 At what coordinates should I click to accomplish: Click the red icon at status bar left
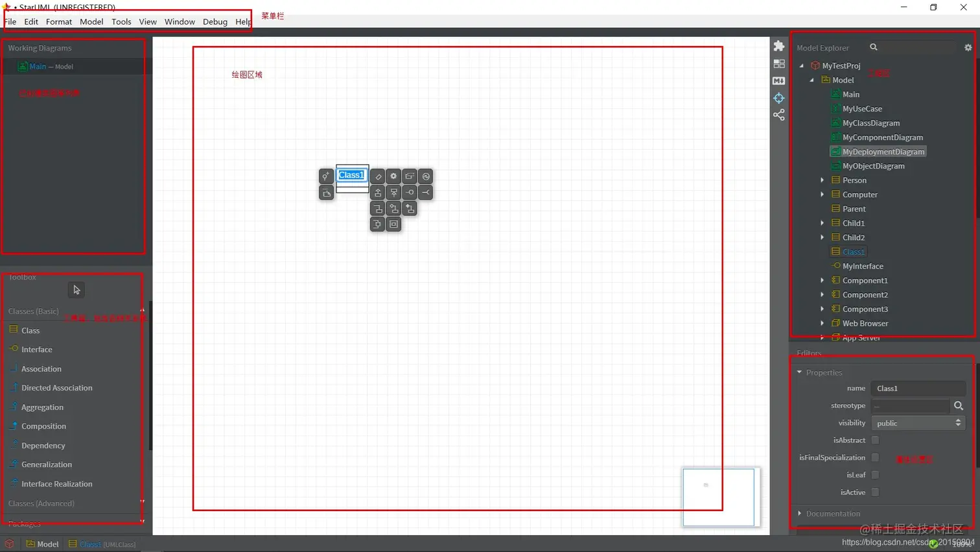(9, 544)
